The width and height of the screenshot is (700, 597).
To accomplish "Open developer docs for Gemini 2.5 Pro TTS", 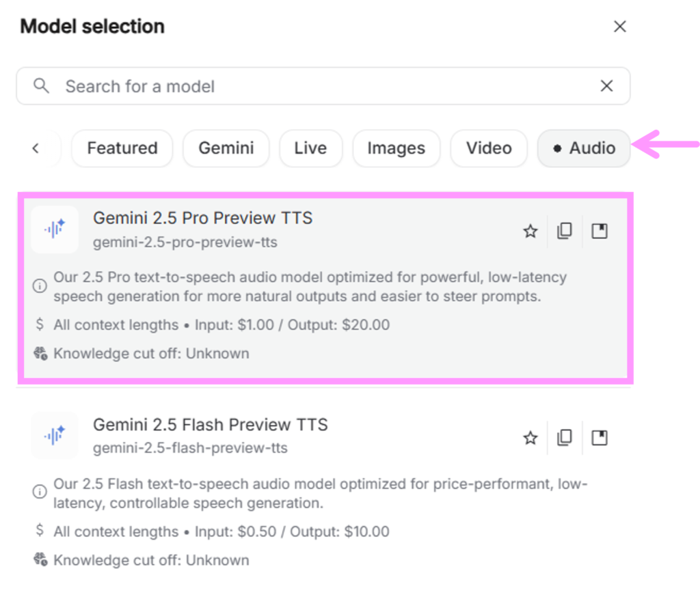I will click(600, 231).
